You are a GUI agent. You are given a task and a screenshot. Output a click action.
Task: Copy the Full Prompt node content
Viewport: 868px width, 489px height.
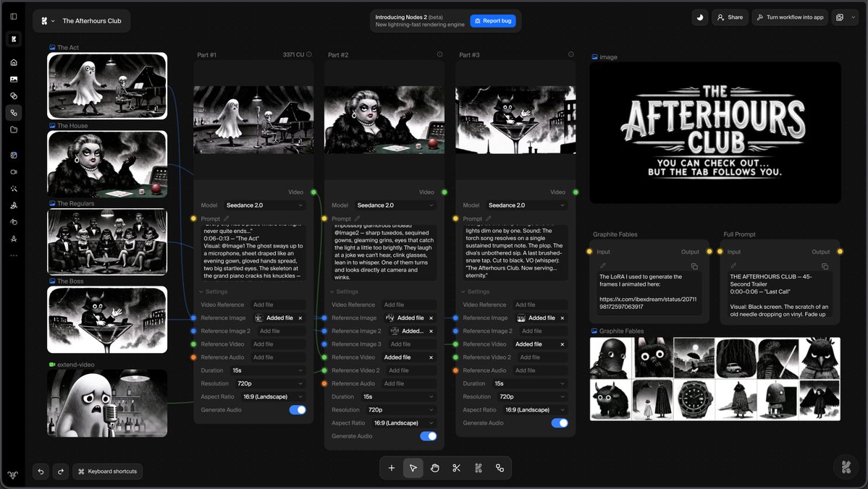[x=825, y=266]
